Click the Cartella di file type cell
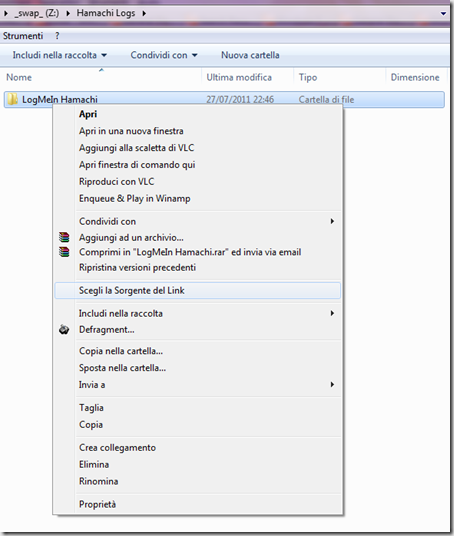The image size is (454, 536). click(x=326, y=99)
